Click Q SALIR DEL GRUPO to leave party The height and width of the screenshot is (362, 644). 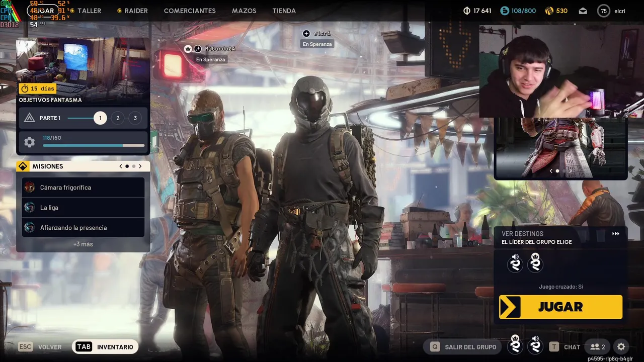[x=463, y=347]
